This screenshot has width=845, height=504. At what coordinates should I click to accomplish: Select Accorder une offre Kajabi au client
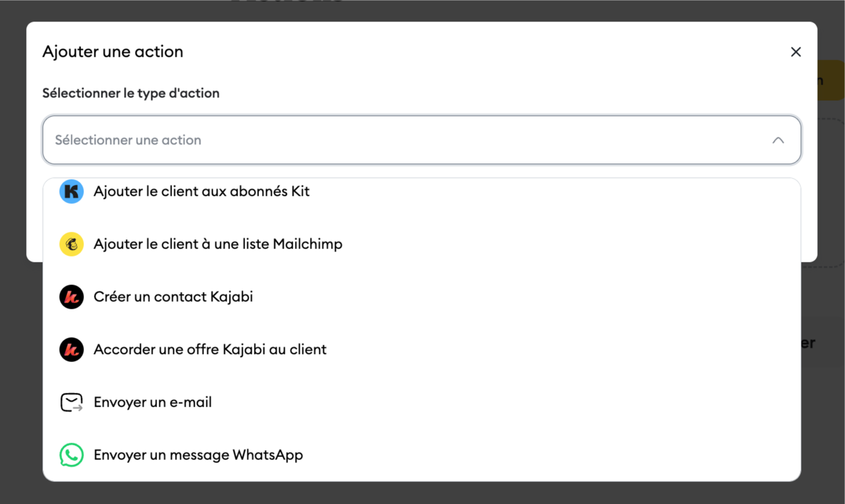point(210,349)
